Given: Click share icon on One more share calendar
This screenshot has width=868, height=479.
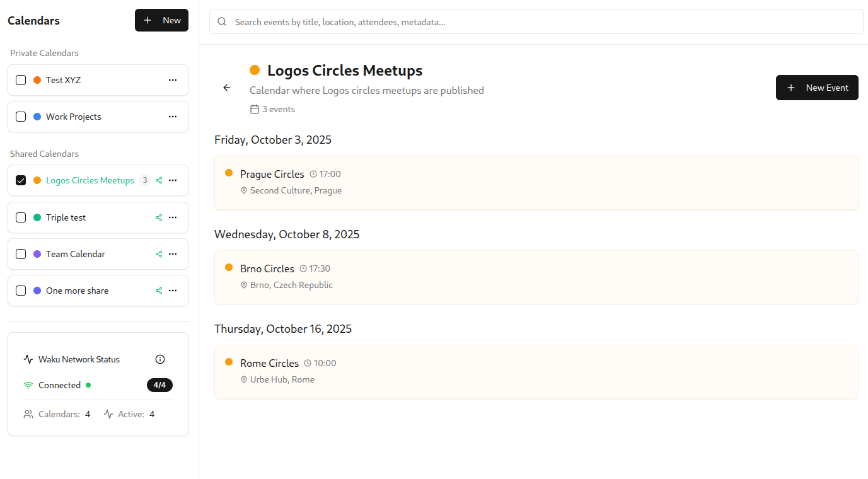Looking at the screenshot, I should 159,291.
